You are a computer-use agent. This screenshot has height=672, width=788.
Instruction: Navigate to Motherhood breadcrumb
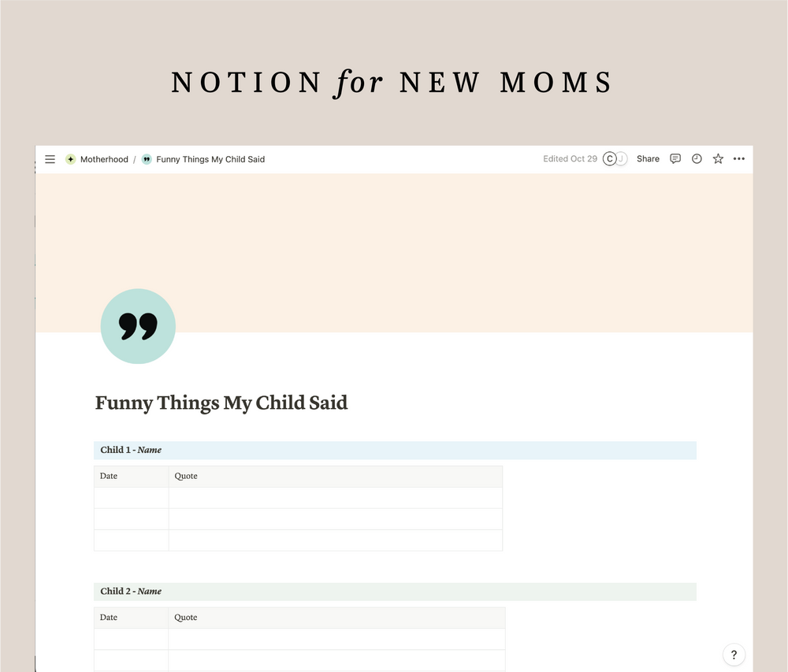104,159
